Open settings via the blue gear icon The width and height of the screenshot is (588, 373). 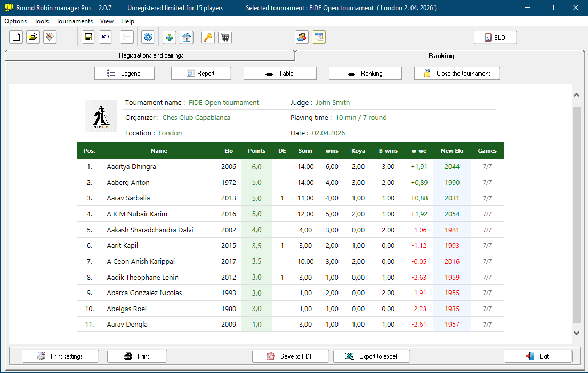click(148, 37)
